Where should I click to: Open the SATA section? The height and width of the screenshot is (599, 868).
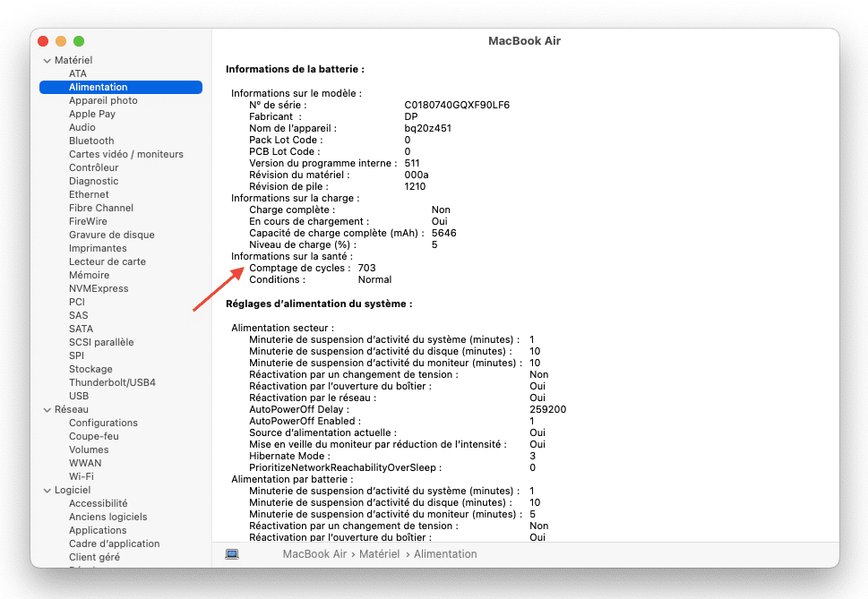(x=81, y=329)
